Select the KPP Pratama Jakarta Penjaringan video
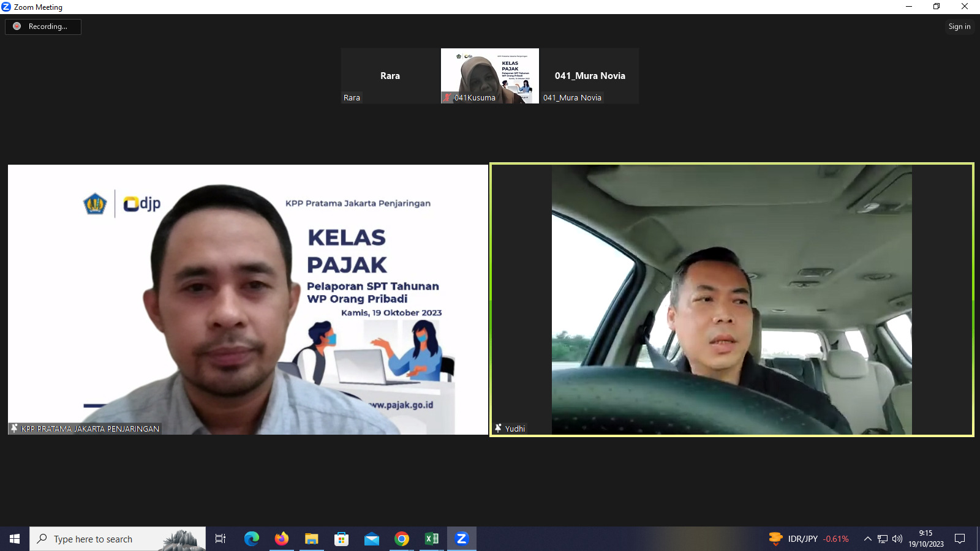Image resolution: width=980 pixels, height=551 pixels. pos(248,299)
